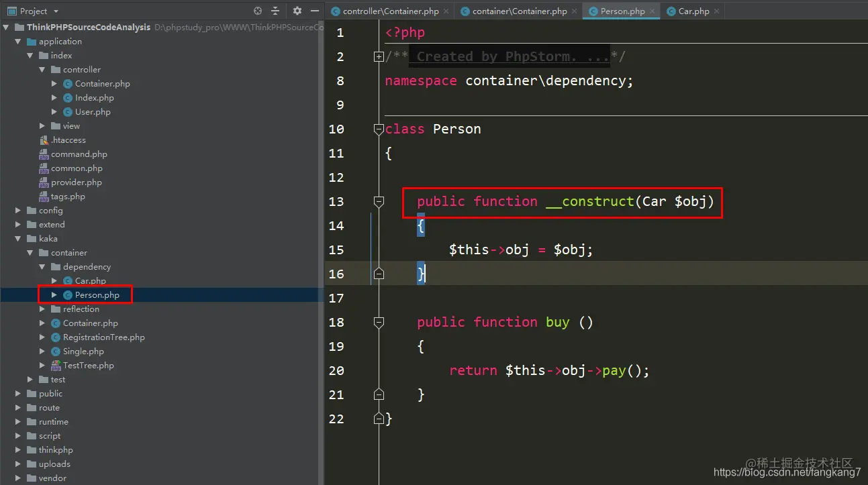Select the Person.php editor tab
The width and height of the screenshot is (868, 485).
(x=622, y=11)
